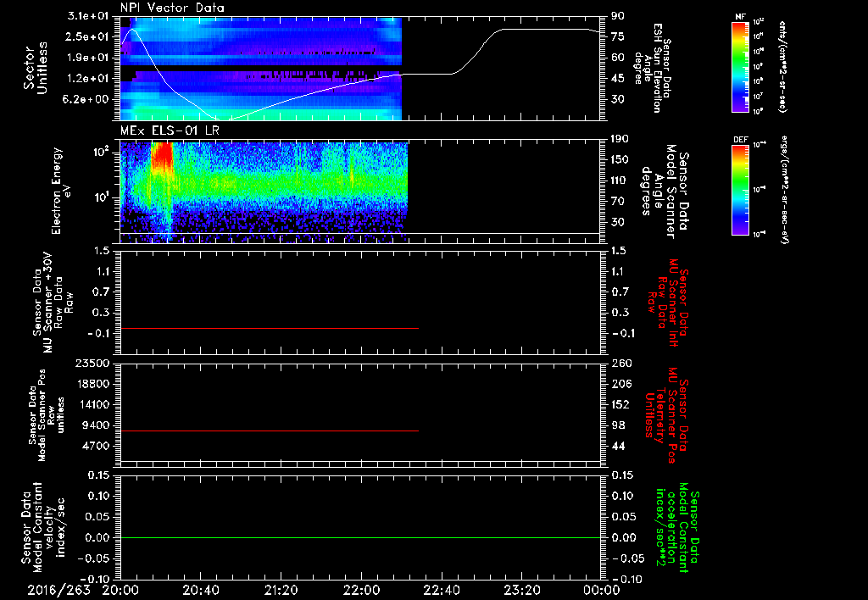Click the "23500" scanner position tick
The height and width of the screenshot is (600, 868).
point(92,364)
